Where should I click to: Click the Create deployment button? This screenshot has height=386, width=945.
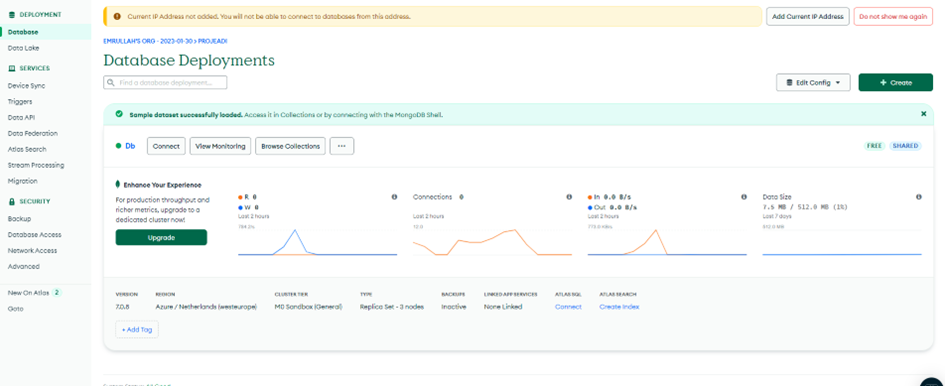click(x=896, y=83)
